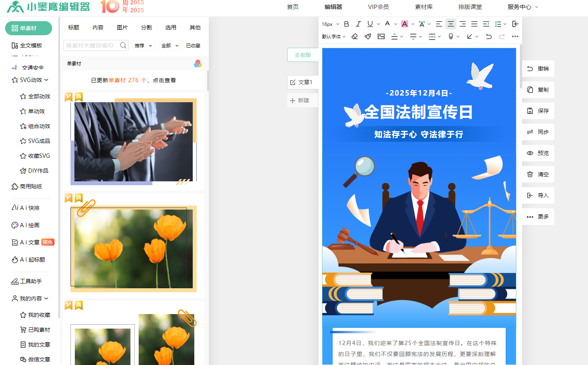Click the 去老版 button
This screenshot has width=588, height=365.
point(302,55)
